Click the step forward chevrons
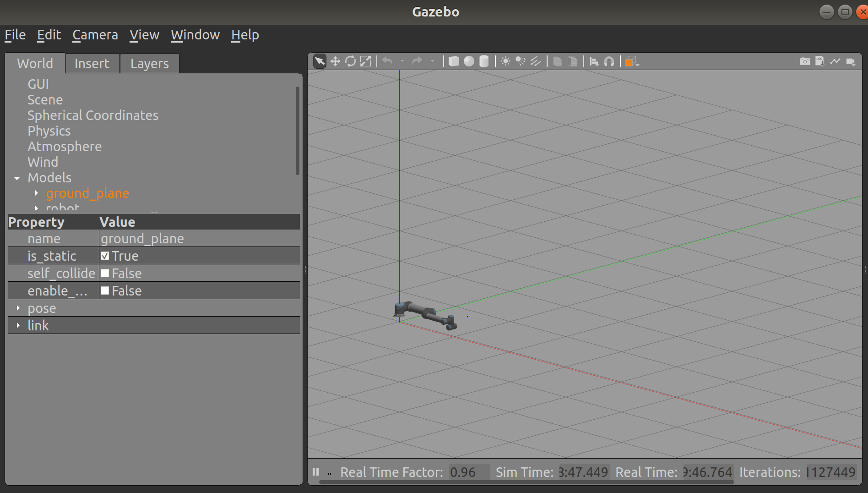The width and height of the screenshot is (868, 493). coord(329,473)
